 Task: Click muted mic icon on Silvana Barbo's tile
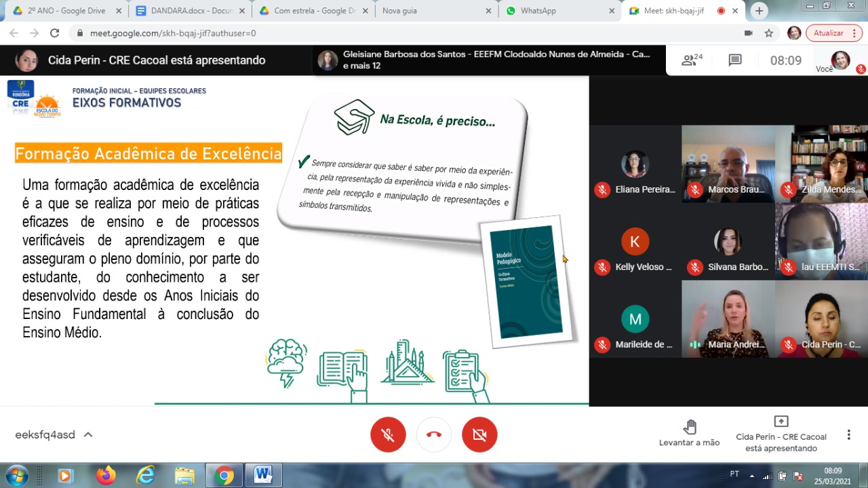pos(694,267)
